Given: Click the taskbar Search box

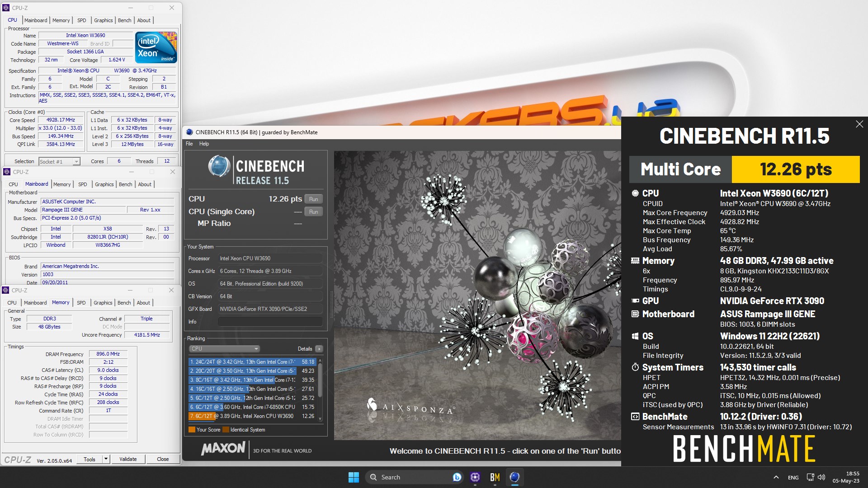Looking at the screenshot, I should pyautogui.click(x=414, y=477).
